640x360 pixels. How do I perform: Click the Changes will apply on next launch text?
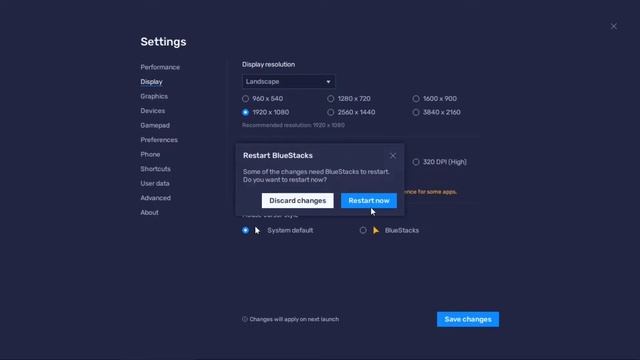click(x=294, y=319)
